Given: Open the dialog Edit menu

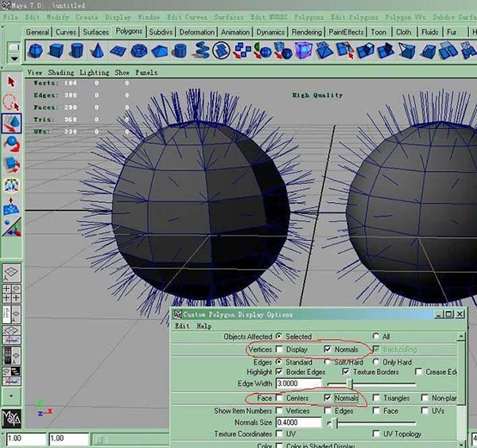Looking at the screenshot, I should click(182, 326).
